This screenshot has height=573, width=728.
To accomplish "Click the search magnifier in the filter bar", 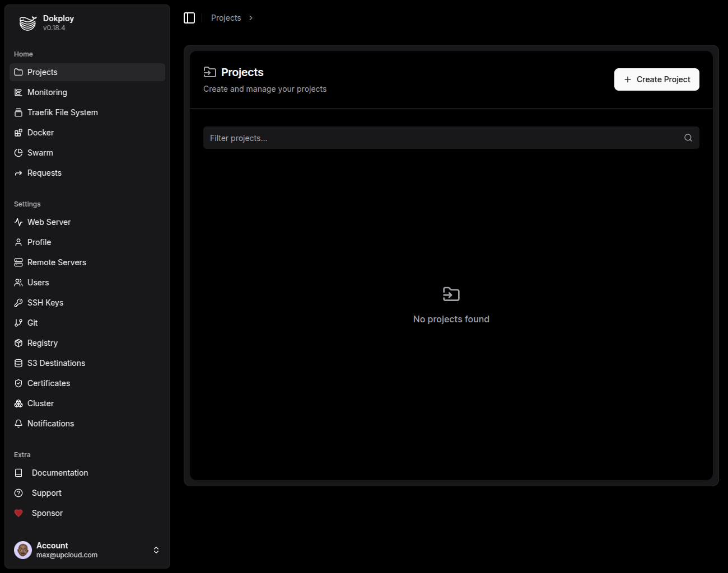I will pos(688,138).
